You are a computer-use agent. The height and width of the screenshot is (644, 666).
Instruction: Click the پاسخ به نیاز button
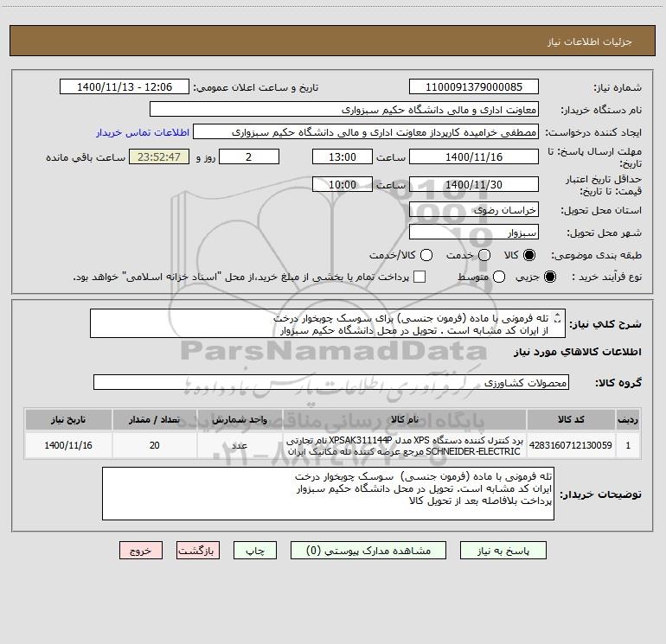click(503, 551)
